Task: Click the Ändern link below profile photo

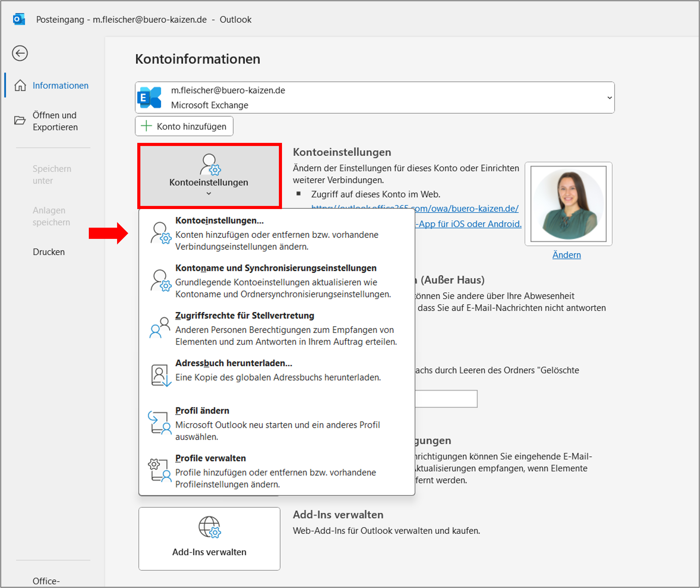Action: pyautogui.click(x=567, y=255)
